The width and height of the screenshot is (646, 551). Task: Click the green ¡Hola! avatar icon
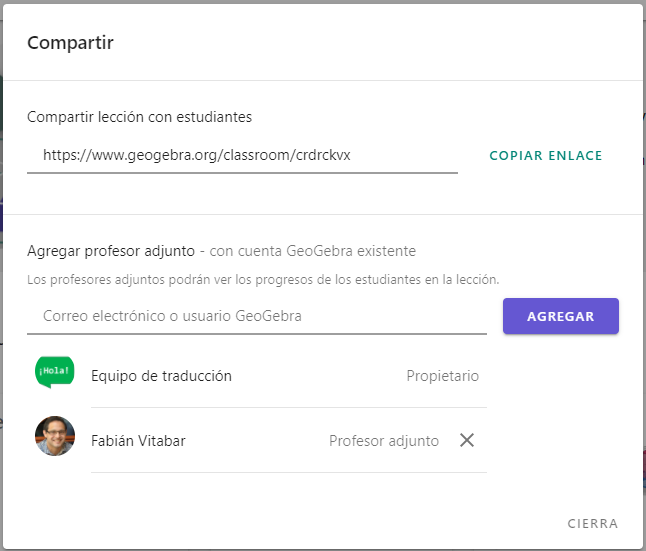click(x=55, y=372)
